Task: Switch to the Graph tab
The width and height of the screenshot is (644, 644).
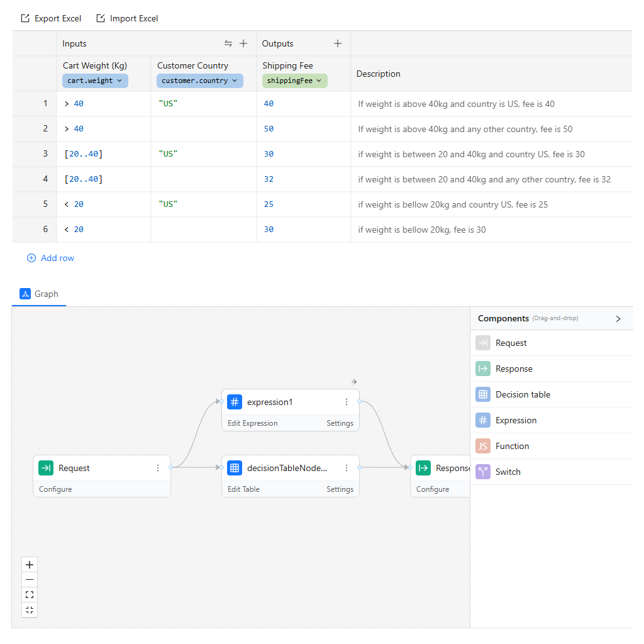Action: (40, 294)
